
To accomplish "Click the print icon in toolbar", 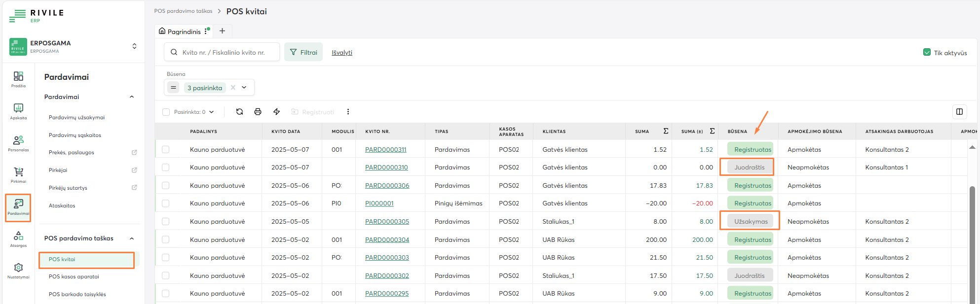I will pyautogui.click(x=258, y=112).
